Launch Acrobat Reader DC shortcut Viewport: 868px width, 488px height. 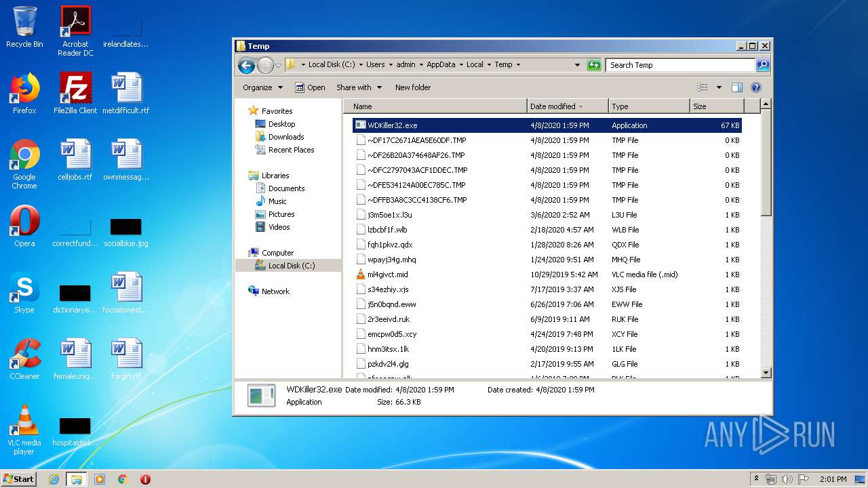tap(75, 31)
